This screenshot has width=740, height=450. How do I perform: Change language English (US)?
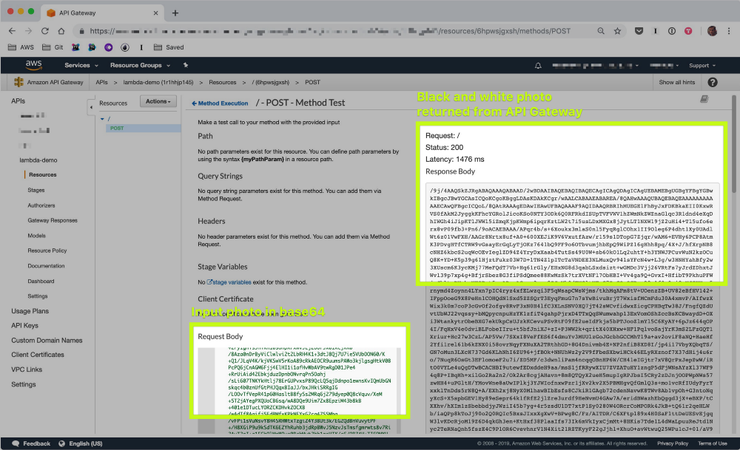[81, 443]
